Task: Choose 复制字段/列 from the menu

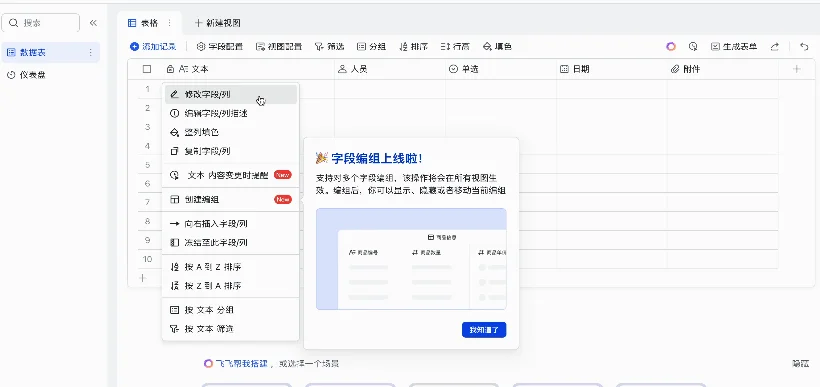Action: [x=231, y=151]
